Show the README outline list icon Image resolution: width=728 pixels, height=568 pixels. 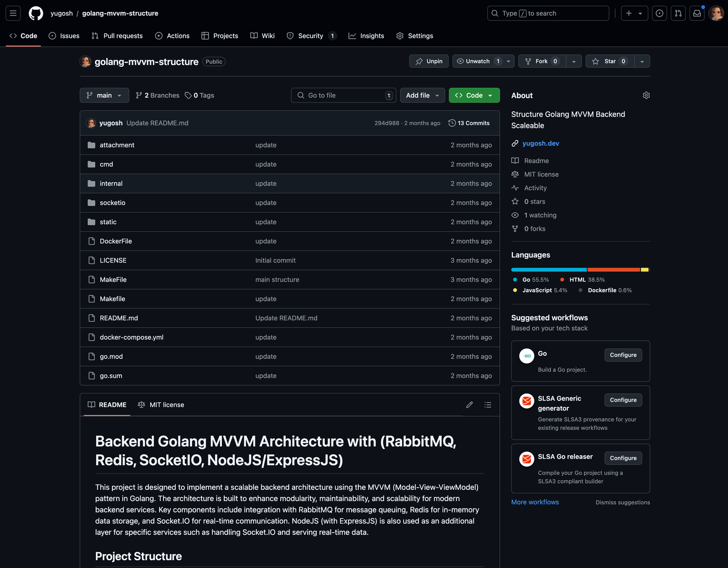(x=488, y=405)
